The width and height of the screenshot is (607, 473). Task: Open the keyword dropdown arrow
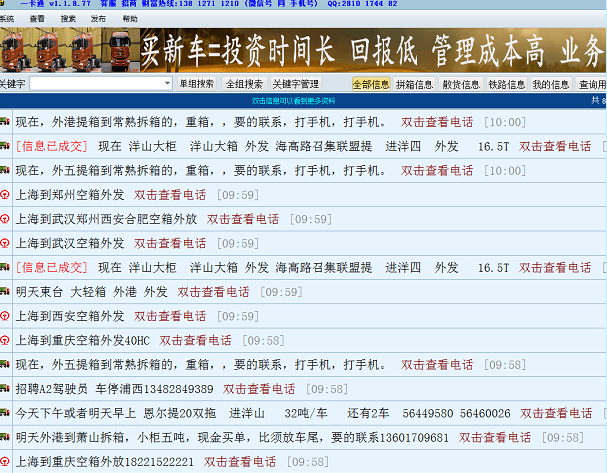click(x=166, y=85)
